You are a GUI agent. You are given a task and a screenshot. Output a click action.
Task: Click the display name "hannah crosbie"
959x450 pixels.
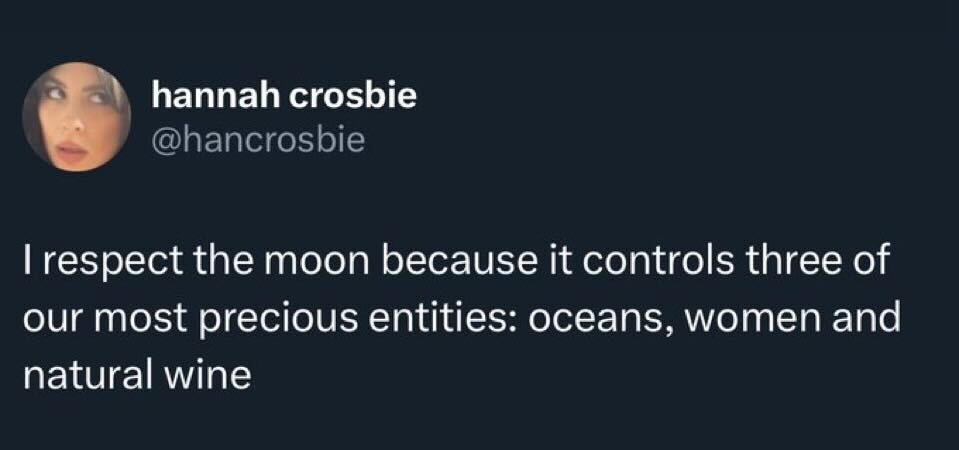point(284,97)
